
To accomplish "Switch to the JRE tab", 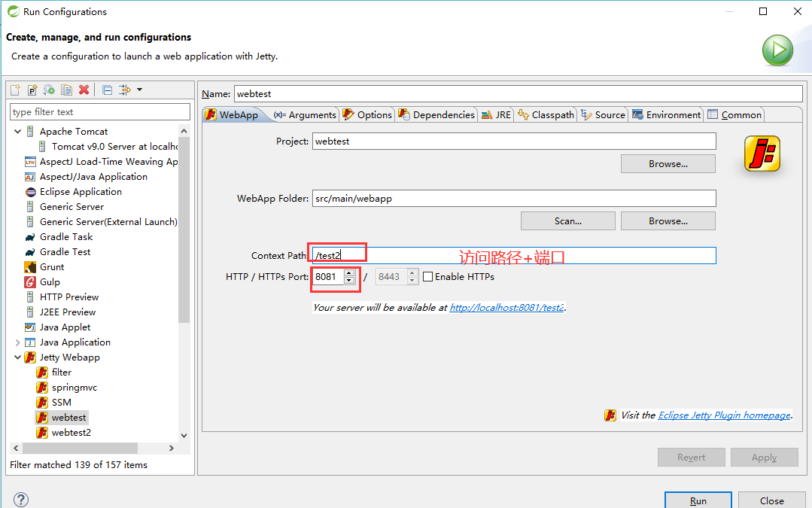I will point(496,115).
